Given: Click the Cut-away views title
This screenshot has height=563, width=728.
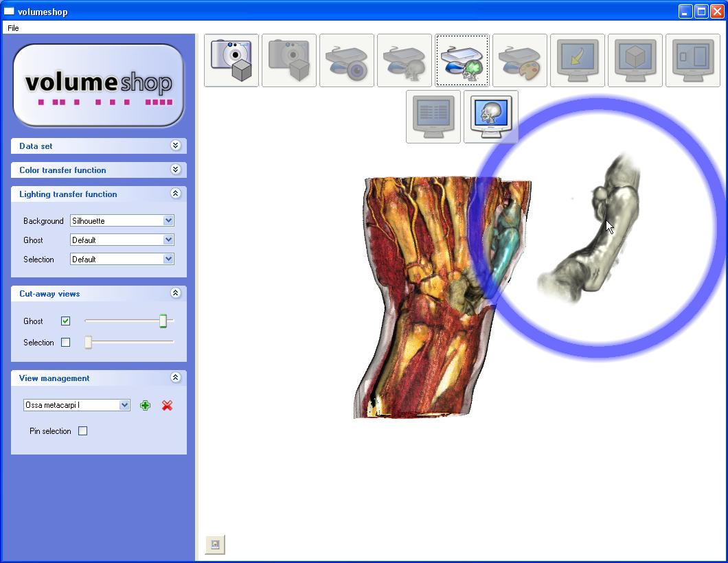Looking at the screenshot, I should (x=49, y=294).
